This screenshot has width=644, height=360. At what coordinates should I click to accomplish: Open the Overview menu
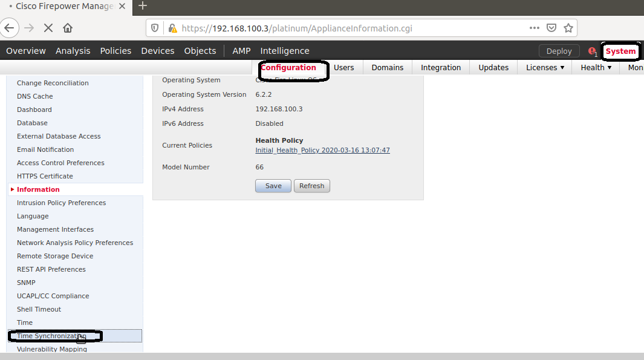click(x=26, y=51)
